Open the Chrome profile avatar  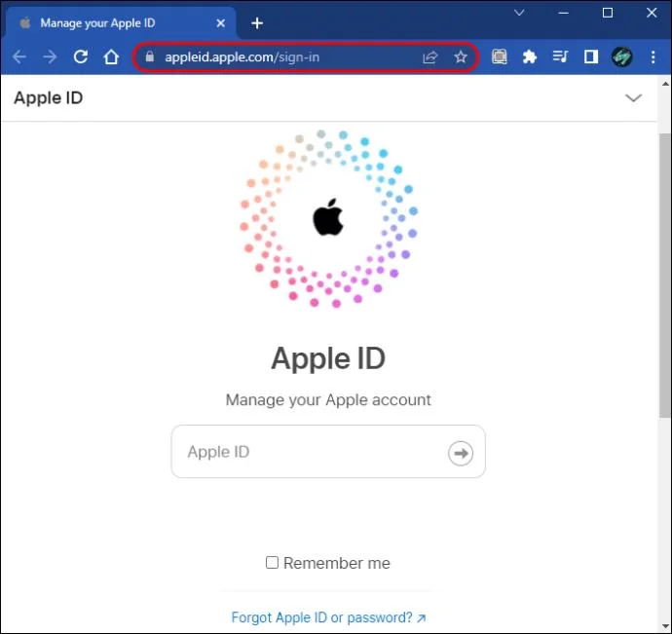(x=622, y=56)
